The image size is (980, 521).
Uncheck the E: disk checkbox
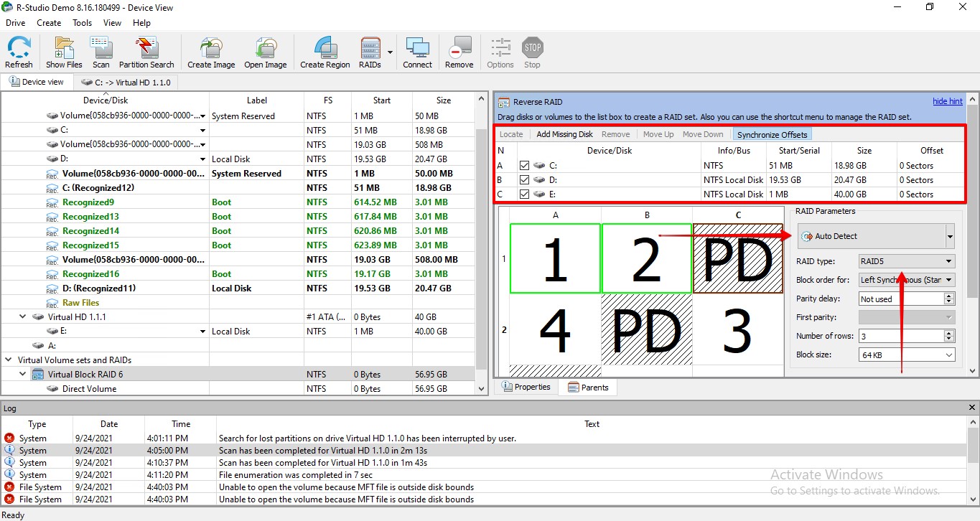(523, 194)
